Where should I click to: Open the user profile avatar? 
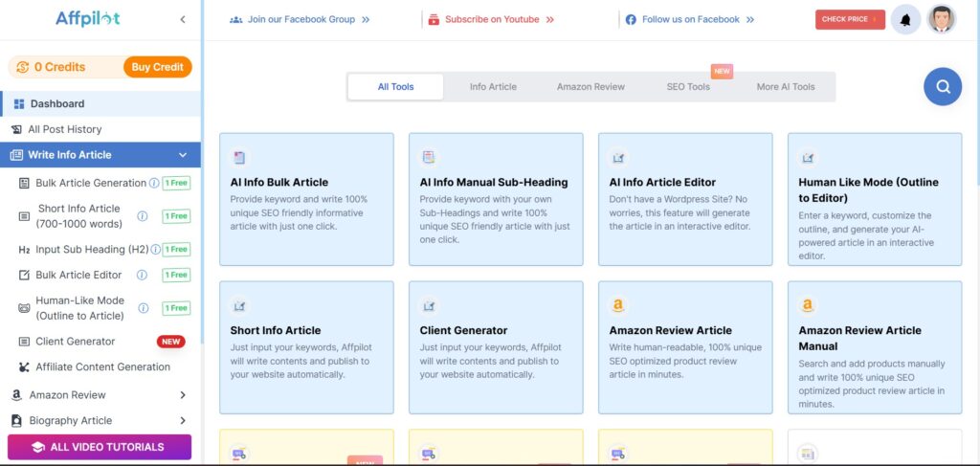[942, 19]
